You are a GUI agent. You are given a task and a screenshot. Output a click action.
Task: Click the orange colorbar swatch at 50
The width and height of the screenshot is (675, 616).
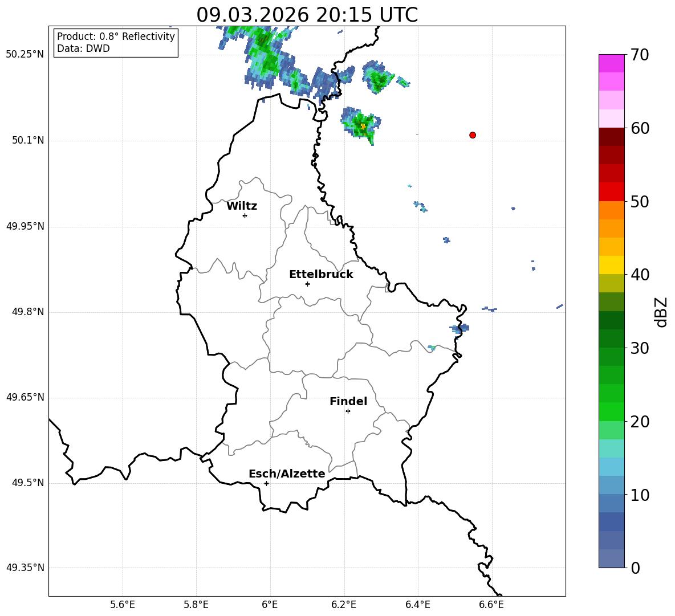click(x=612, y=210)
